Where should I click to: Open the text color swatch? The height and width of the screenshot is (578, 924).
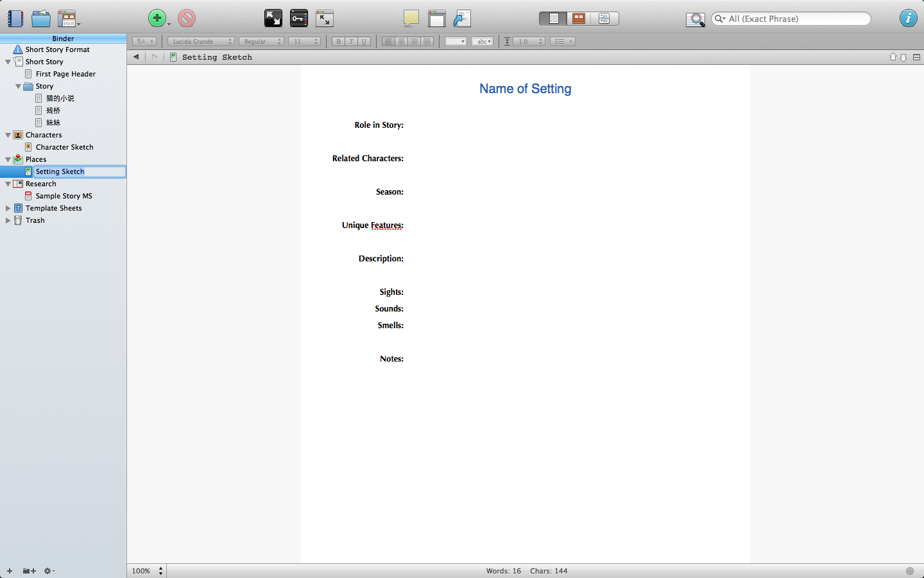pos(456,41)
